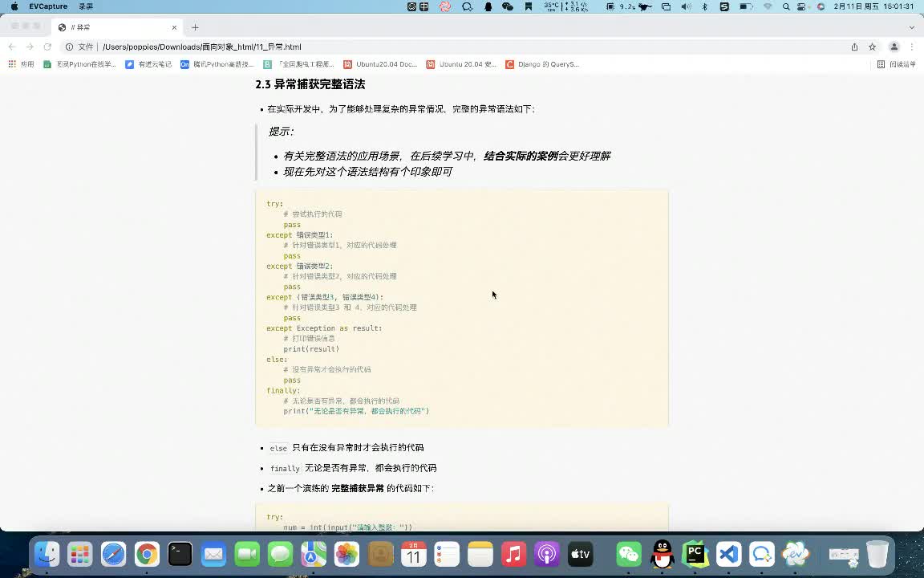The height and width of the screenshot is (578, 924).
Task: Open the 腾讯Python bookmark
Action: pos(217,64)
